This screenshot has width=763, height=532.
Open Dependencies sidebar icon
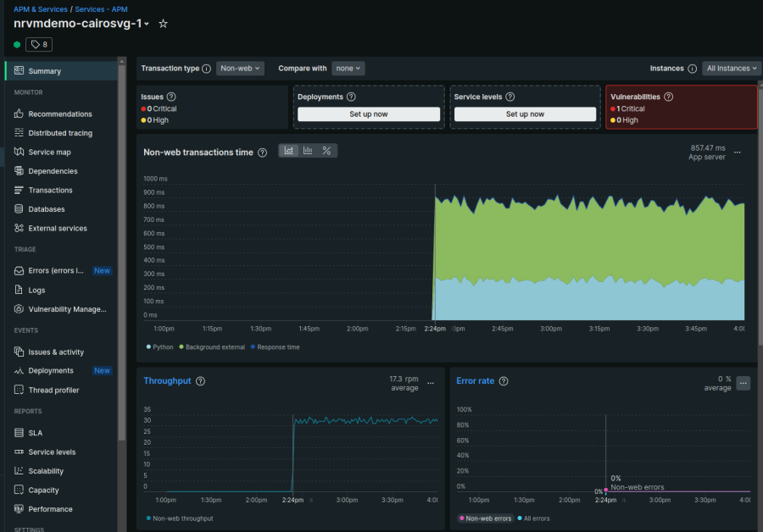[19, 170]
